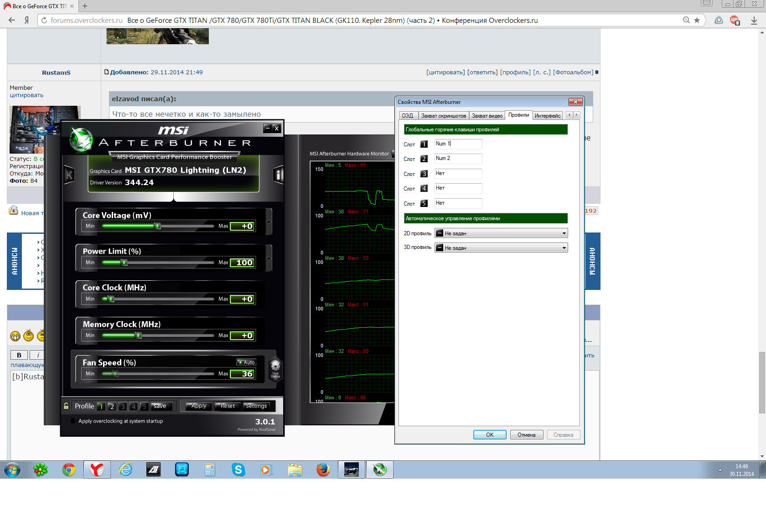Image resolution: width=766 pixels, height=532 pixels.
Task: Click the Новая тема icon
Action: click(x=14, y=211)
